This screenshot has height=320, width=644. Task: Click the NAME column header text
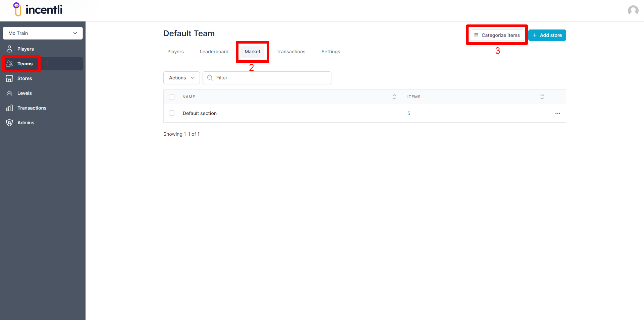(x=189, y=97)
